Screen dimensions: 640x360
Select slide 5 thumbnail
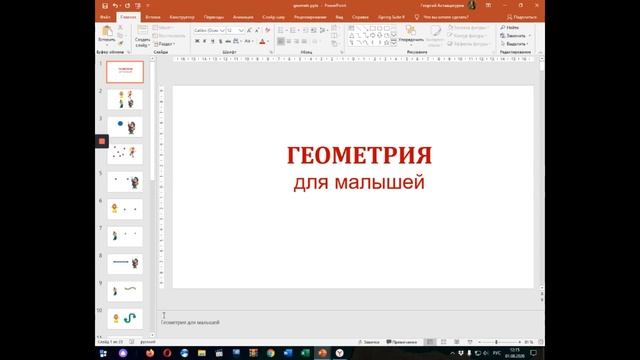point(125,182)
